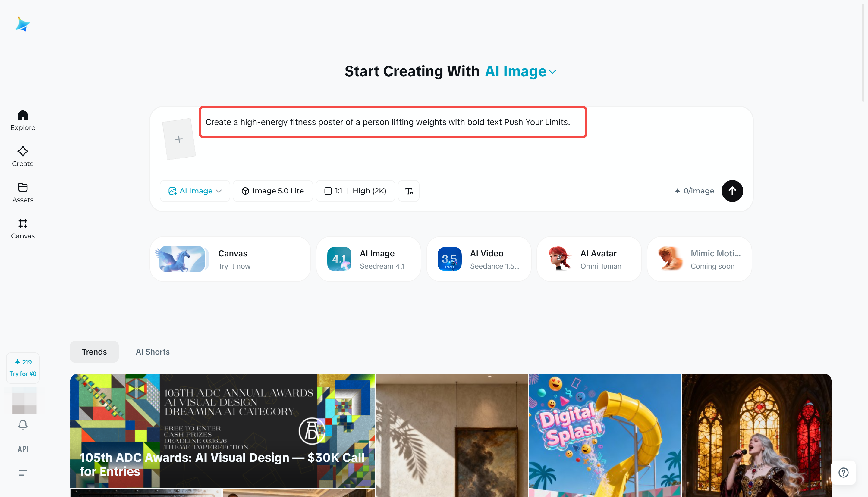Open notifications bell
The height and width of the screenshot is (497, 868).
[x=23, y=424]
